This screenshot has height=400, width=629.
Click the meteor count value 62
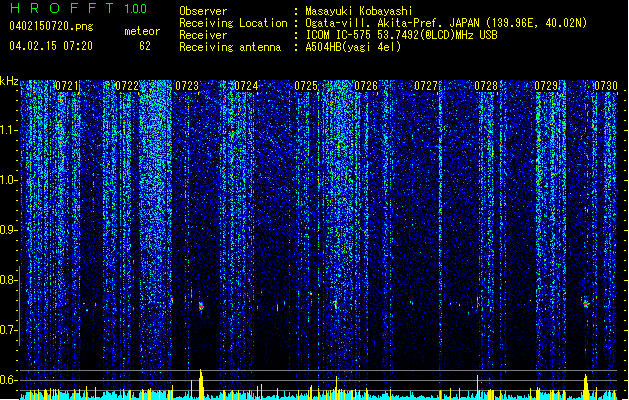click(145, 46)
